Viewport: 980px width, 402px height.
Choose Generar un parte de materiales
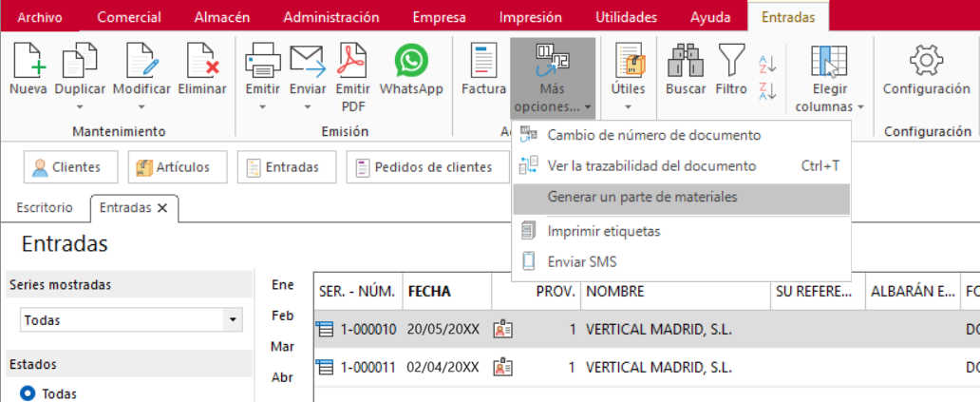pyautogui.click(x=681, y=198)
